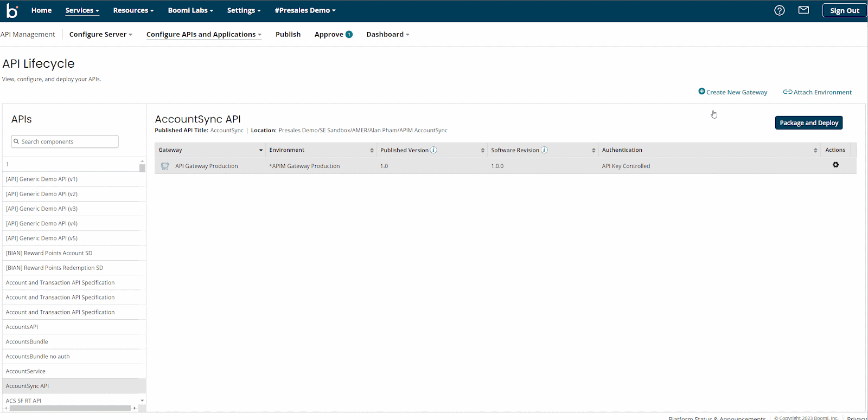Click the API Gateway Production gateway name
Screen dimensions: 868x420
click(x=207, y=166)
